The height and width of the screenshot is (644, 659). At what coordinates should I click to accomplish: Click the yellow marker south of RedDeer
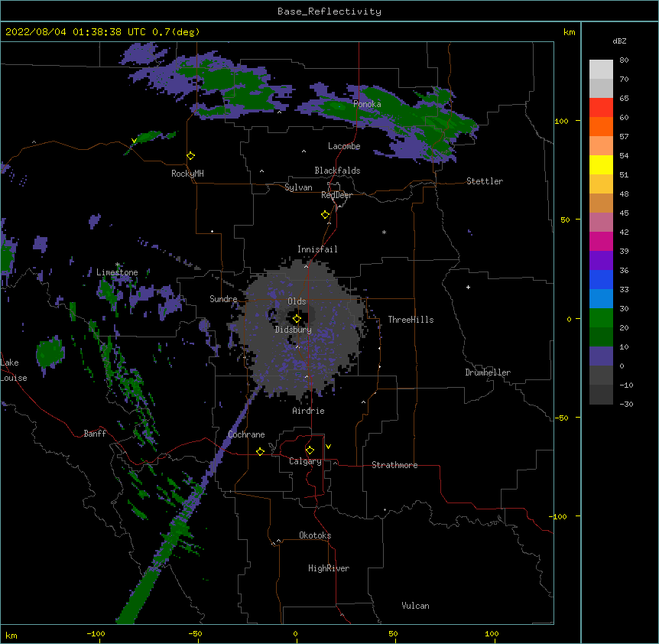coord(325,214)
